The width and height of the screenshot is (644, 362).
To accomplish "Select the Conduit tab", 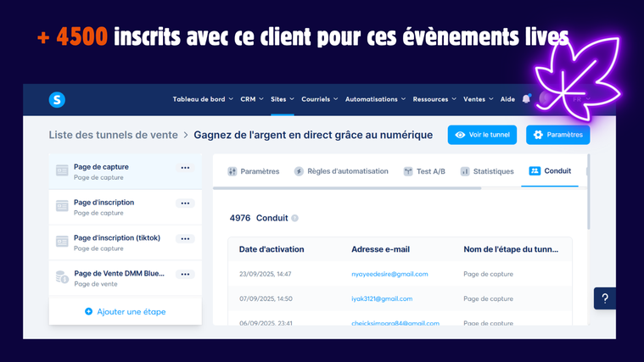I will pyautogui.click(x=550, y=170).
